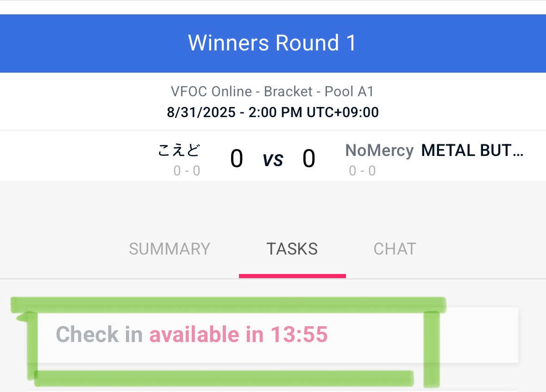Click the 0 - 0 record under NoMercy
The width and height of the screenshot is (546, 392).
tap(362, 171)
